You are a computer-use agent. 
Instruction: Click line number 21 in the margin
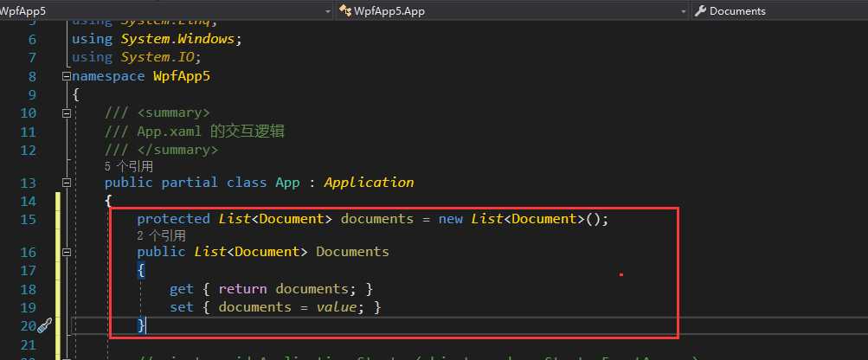pyautogui.click(x=29, y=345)
